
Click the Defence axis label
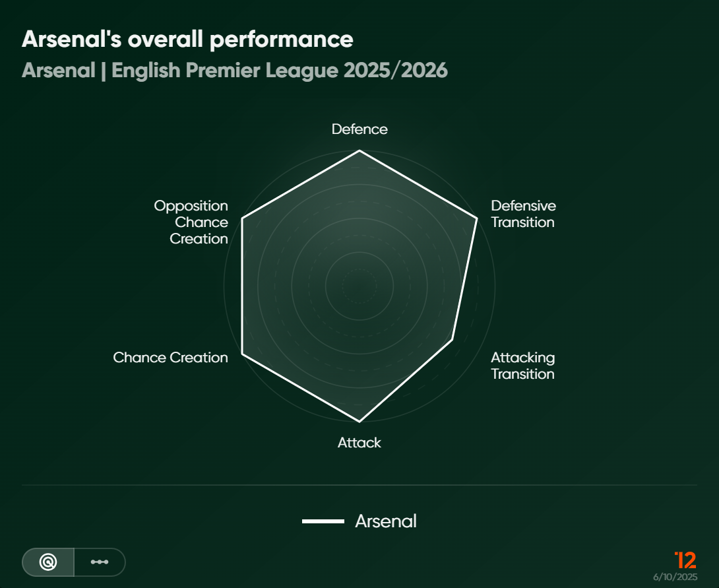pyautogui.click(x=359, y=129)
